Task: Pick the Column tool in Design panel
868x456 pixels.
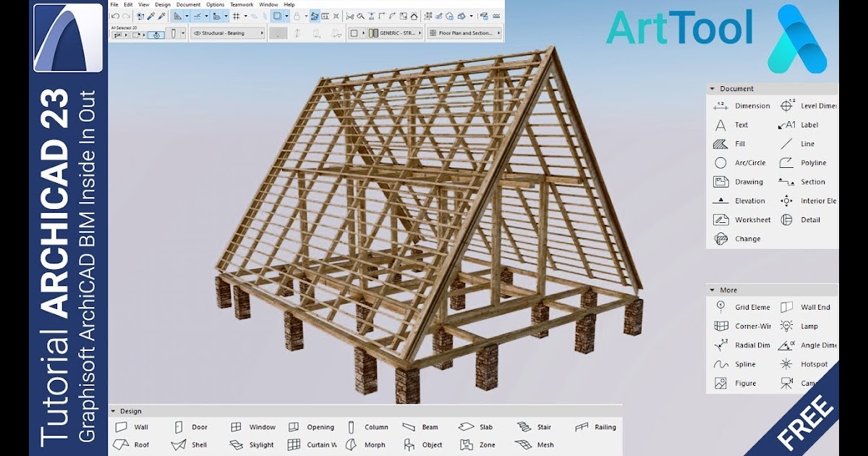Action: tap(367, 427)
